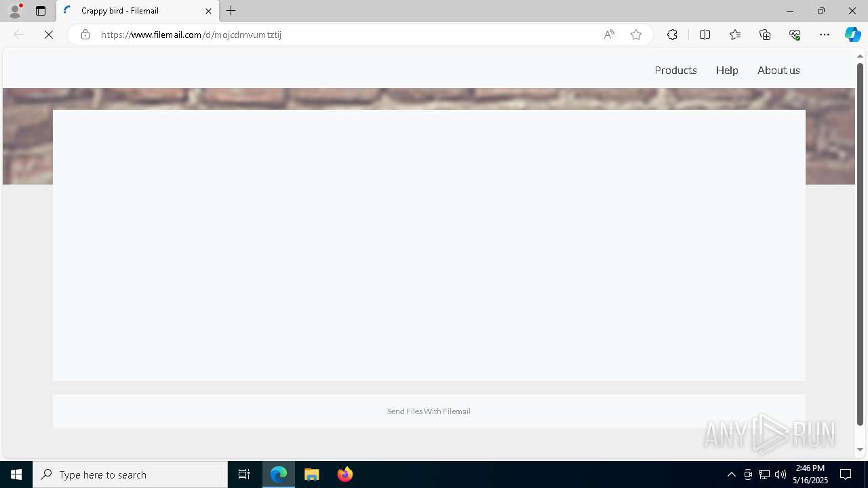The width and height of the screenshot is (868, 488).
Task: Open the notifications action center
Action: point(846,474)
